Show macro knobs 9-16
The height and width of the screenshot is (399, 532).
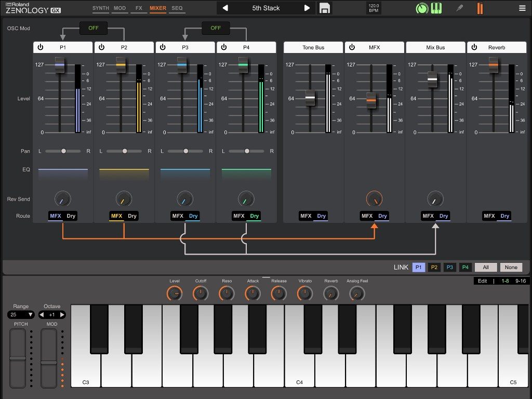(x=521, y=281)
